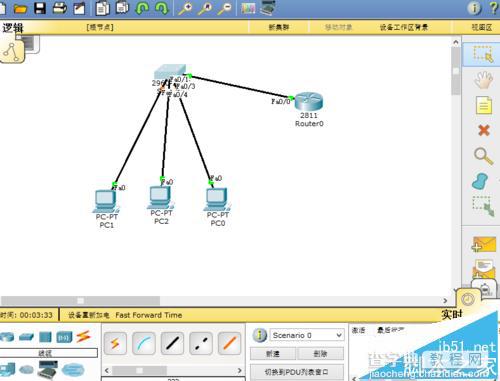Save the network with the floppy icon

pyautogui.click(x=40, y=8)
